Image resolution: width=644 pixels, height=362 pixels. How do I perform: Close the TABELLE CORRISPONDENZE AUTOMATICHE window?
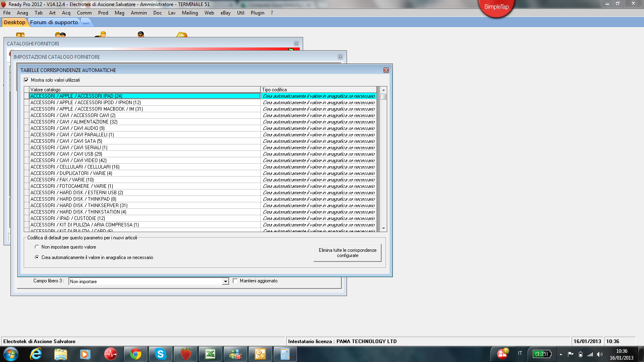(386, 70)
